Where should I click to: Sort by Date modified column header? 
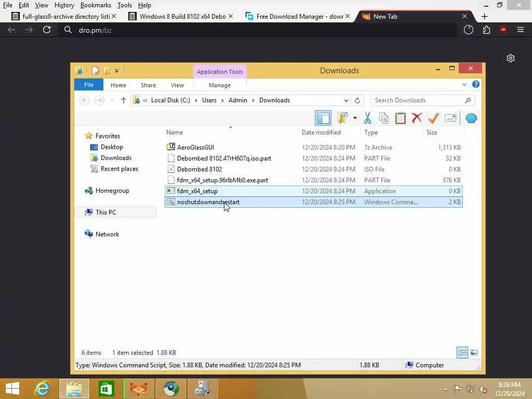click(321, 132)
